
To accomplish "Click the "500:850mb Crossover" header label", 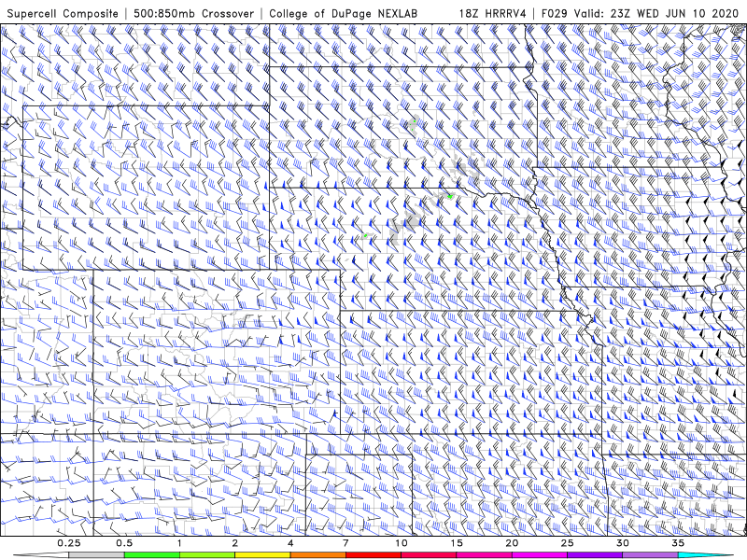I will click(x=193, y=13).
